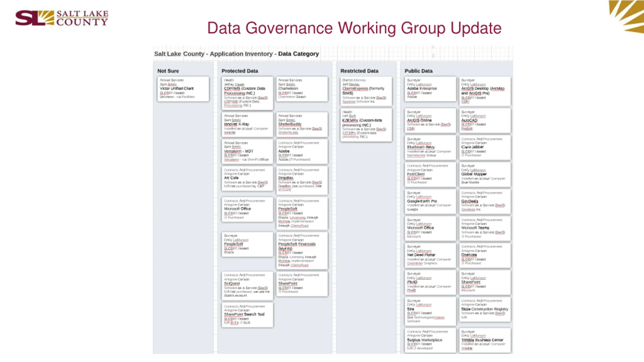Open the ClaimsExpress (formerly SIMS) card
The height and width of the screenshot is (362, 644).
[366, 91]
